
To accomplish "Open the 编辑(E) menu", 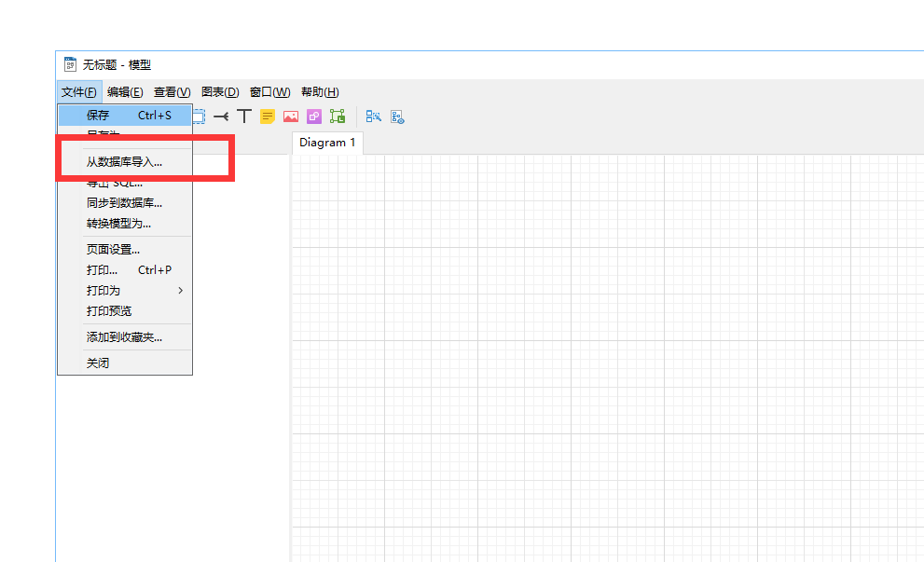I will pyautogui.click(x=125, y=92).
